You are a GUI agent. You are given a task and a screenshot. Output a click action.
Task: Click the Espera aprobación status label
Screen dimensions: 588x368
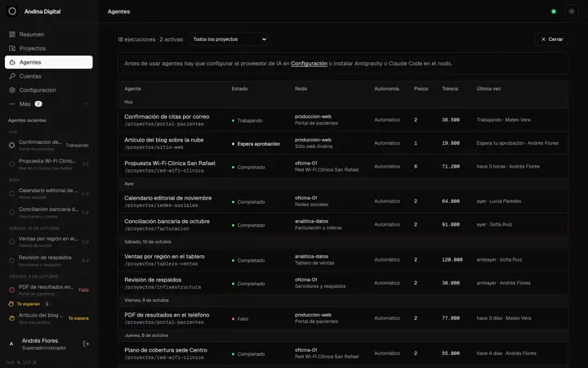pyautogui.click(x=256, y=144)
